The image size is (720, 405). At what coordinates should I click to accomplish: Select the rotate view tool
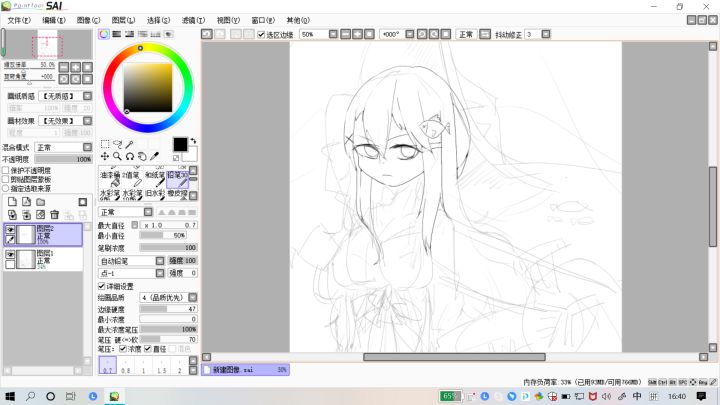tap(130, 157)
